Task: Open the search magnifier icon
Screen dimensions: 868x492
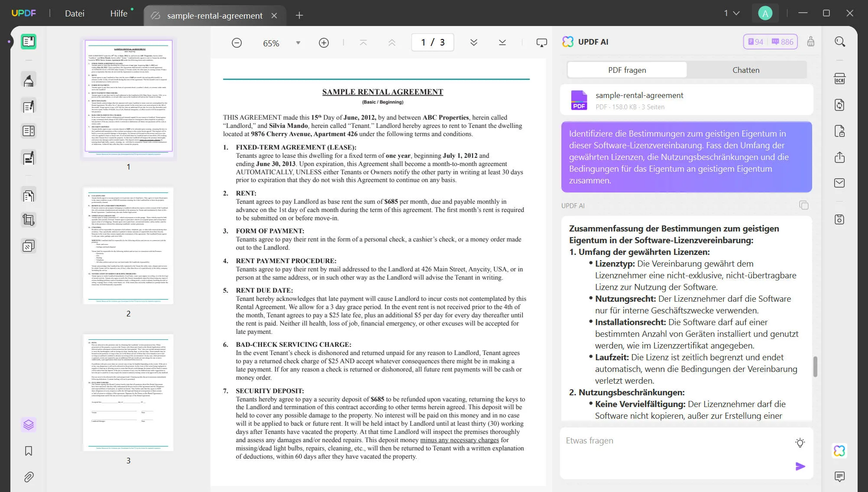Action: [x=839, y=42]
